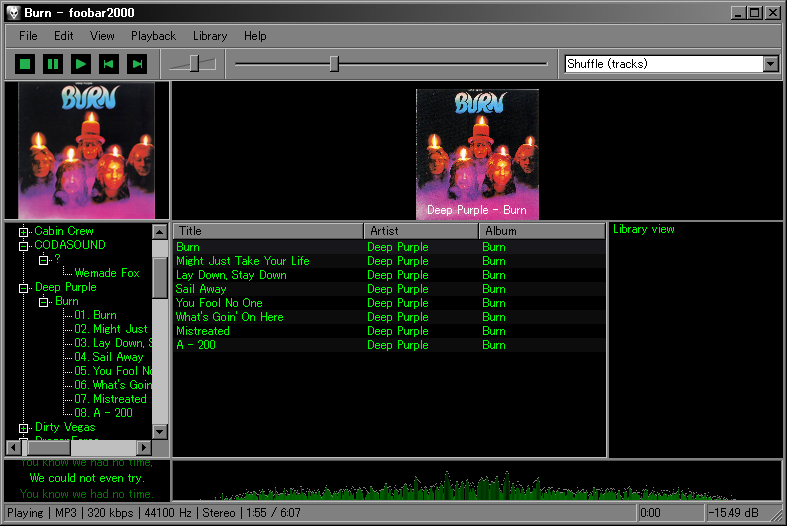
Task: Select the 'Burn' track in playlist
Action: coord(389,247)
